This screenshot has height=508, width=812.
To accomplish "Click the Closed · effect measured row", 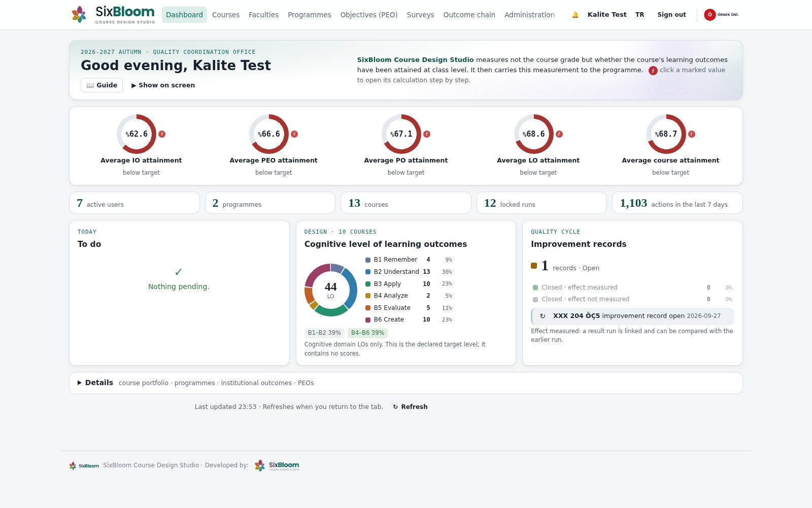I will click(x=632, y=288).
